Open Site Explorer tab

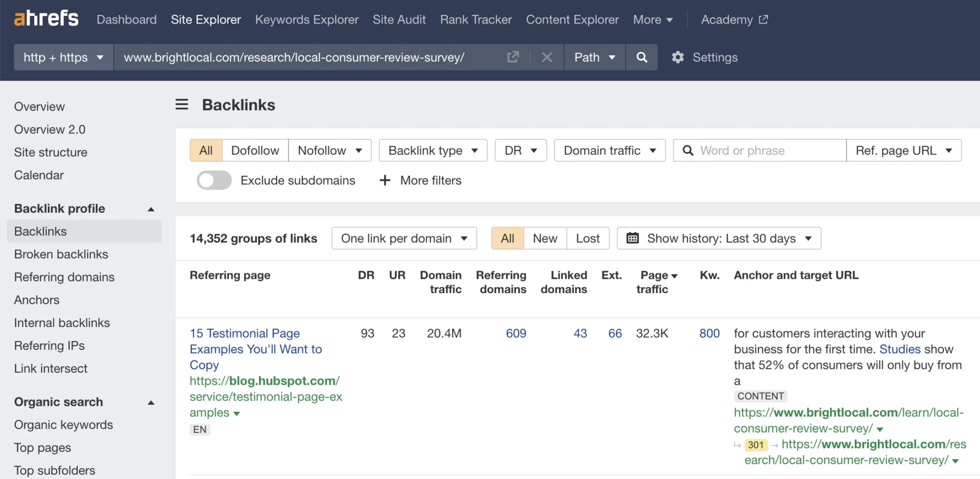click(x=206, y=20)
